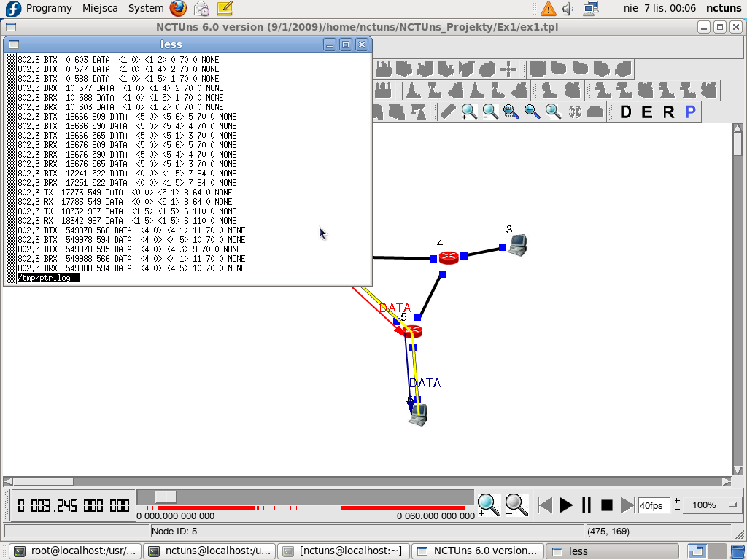Increase frame rate with the plus button
Screen dimensions: 747x560
click(x=677, y=500)
